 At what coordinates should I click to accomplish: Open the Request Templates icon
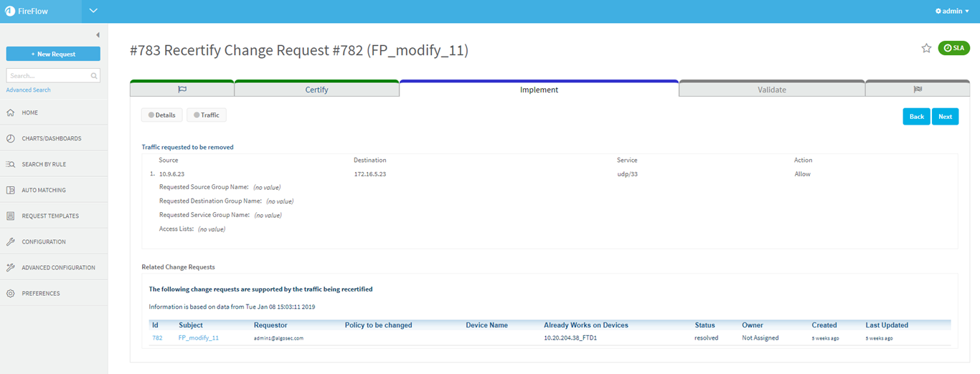[x=11, y=216]
